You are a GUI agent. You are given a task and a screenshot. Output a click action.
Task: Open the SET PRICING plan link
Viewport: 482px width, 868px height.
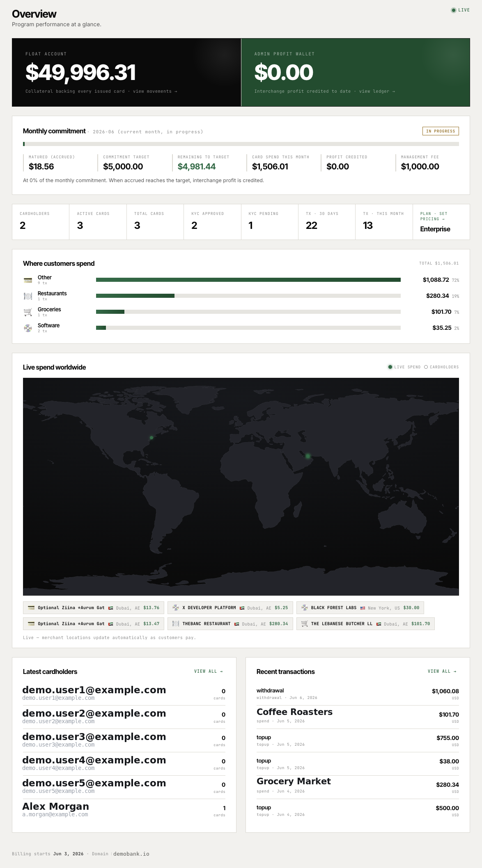coord(434,216)
